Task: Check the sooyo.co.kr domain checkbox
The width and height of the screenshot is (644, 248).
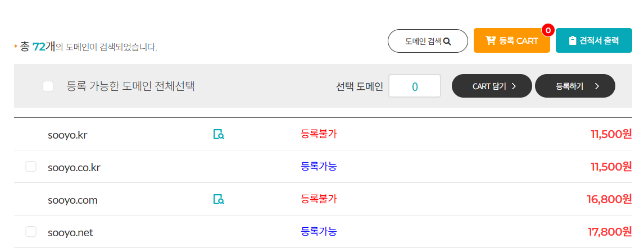Action: pyautogui.click(x=31, y=167)
